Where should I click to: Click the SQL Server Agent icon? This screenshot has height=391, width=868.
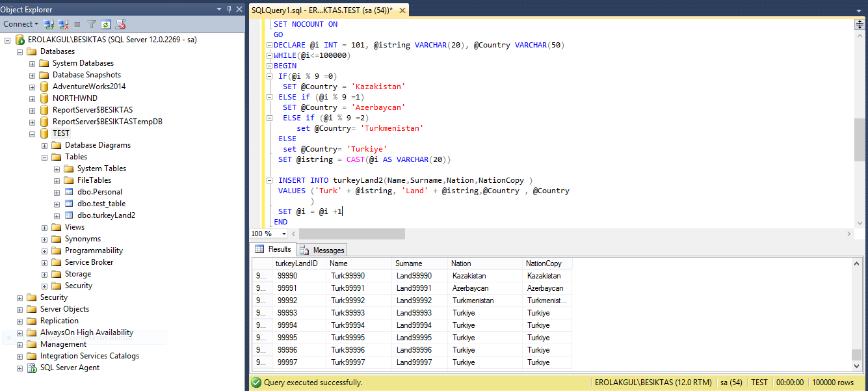pyautogui.click(x=32, y=368)
